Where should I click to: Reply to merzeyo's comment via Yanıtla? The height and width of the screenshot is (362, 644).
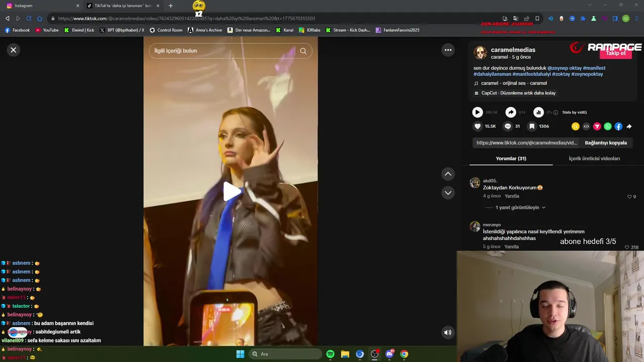coord(512,247)
